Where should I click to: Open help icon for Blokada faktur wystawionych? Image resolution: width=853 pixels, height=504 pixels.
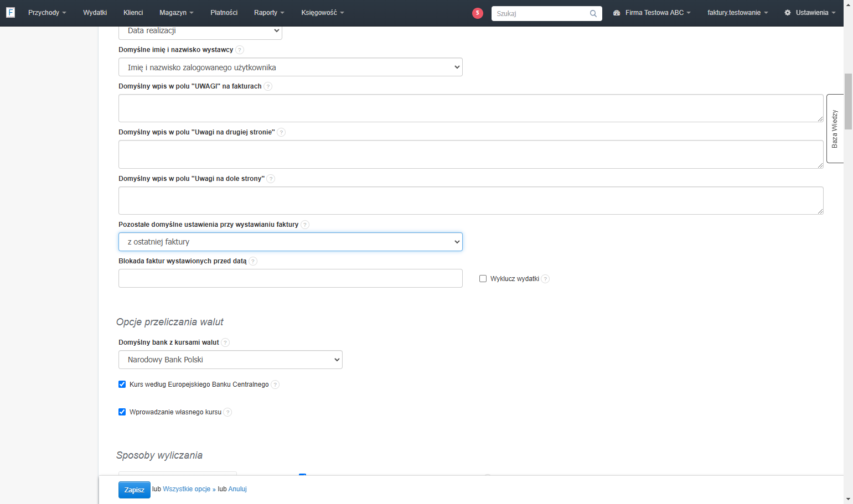pos(253,261)
